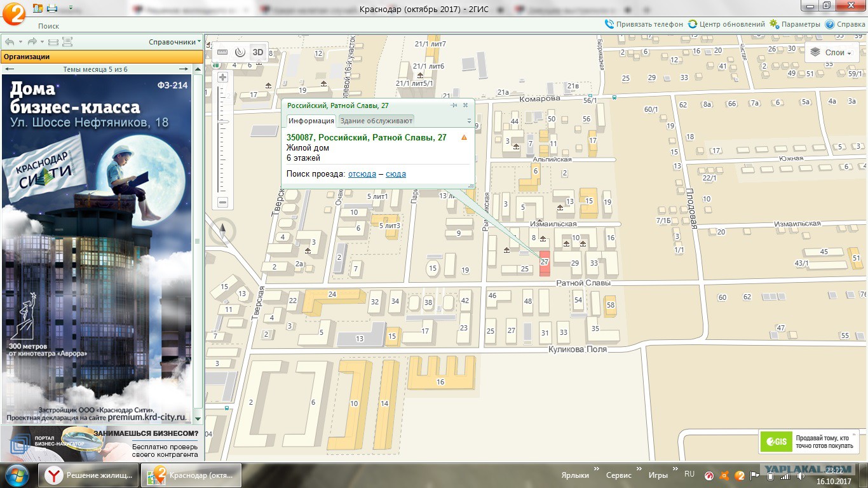The image size is (868, 488).
Task: Go back with the undo arrow icon
Action: point(10,42)
